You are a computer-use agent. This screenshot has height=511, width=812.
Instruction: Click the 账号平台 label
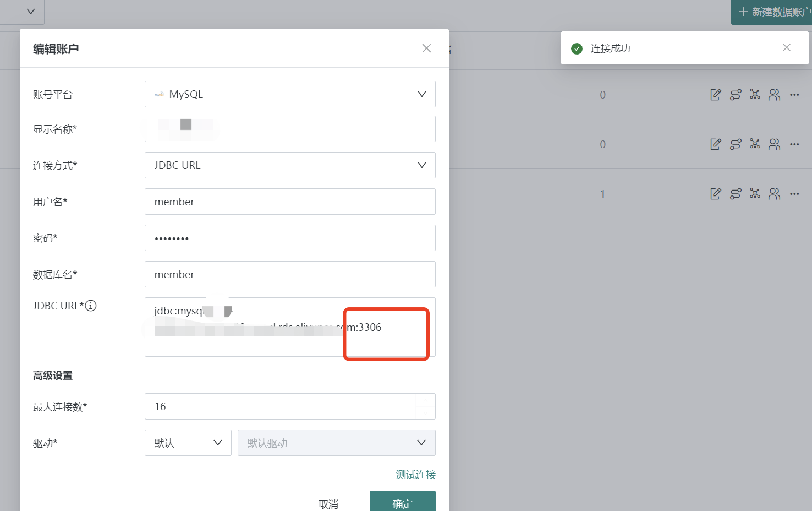tap(53, 95)
